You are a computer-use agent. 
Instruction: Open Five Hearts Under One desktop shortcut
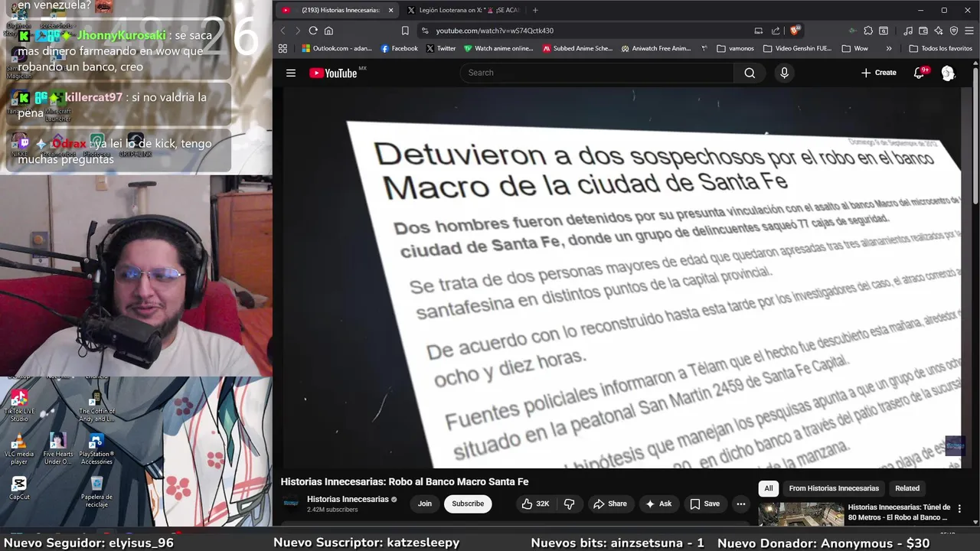57,448
